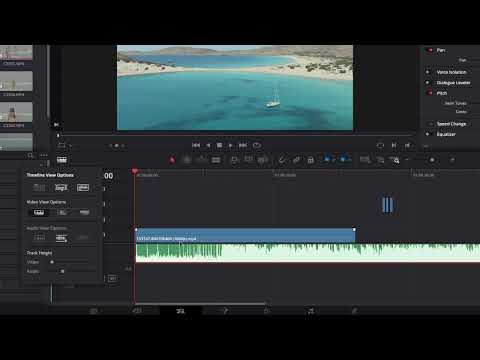
Task: Switch to the Color page tab
Action: [x=267, y=311]
